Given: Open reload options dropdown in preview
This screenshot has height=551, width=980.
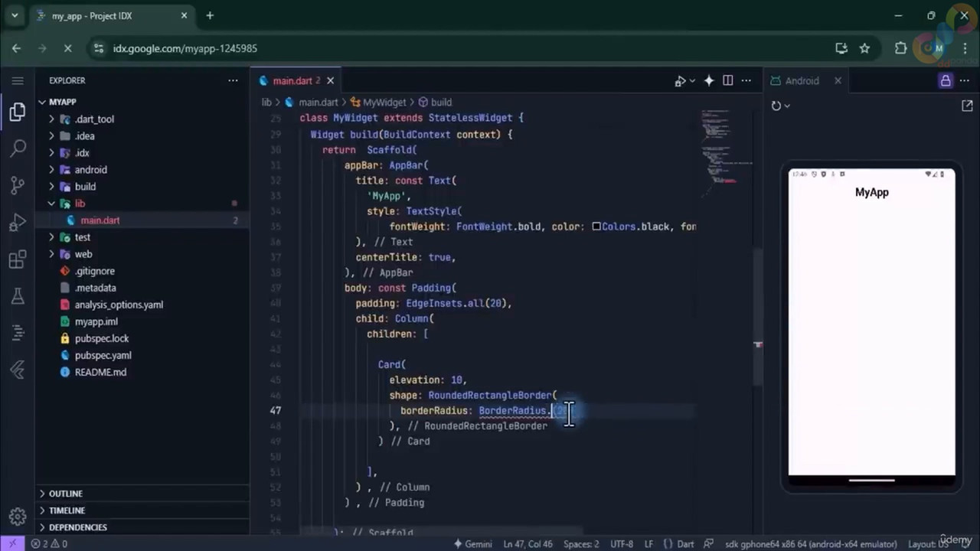Looking at the screenshot, I should pyautogui.click(x=787, y=106).
